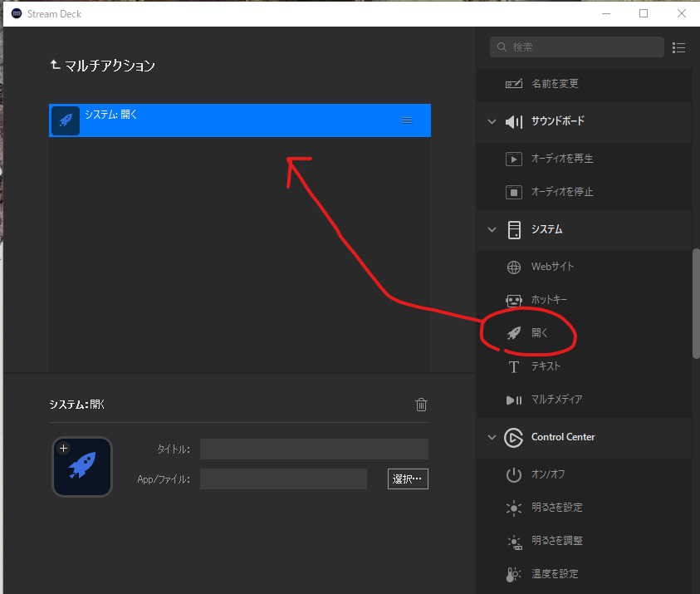Click the 名前を変更 rename icon
700x594 pixels.
(x=514, y=84)
